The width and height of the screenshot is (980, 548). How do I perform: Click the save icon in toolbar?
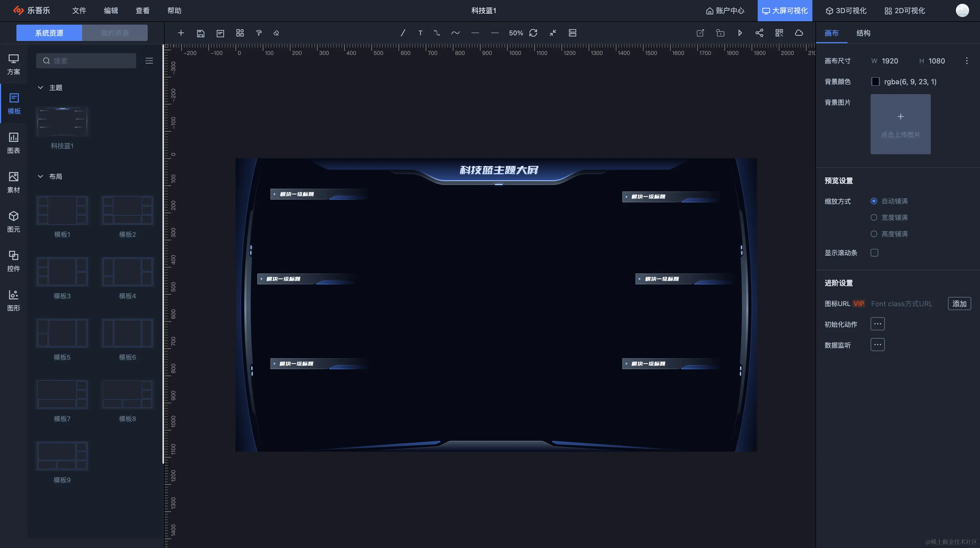pyautogui.click(x=201, y=33)
